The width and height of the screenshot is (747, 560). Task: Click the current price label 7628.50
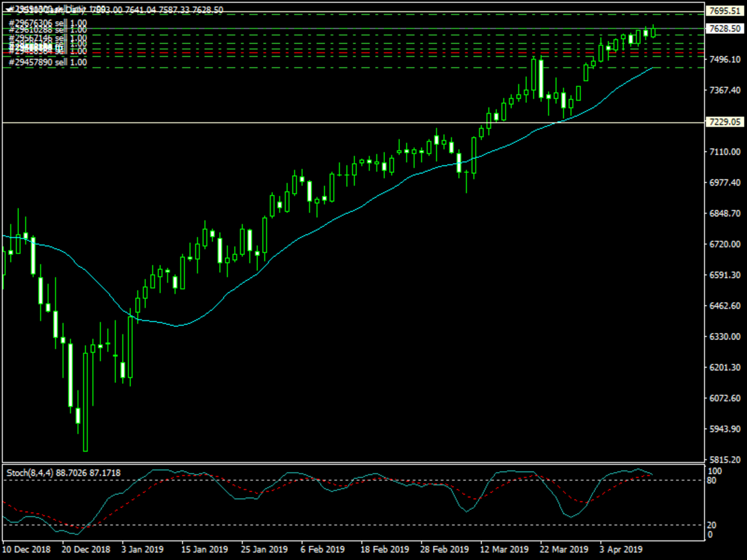tap(725, 28)
